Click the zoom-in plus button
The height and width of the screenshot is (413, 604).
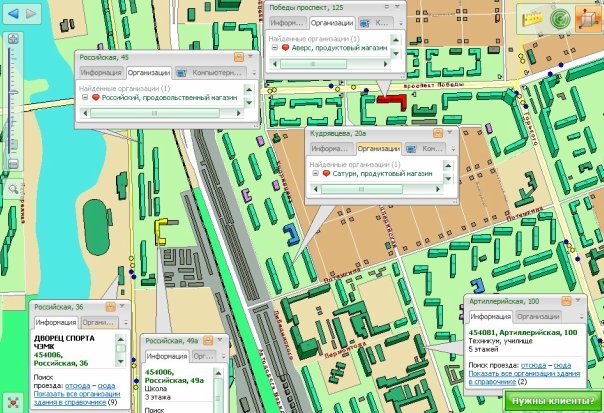pyautogui.click(x=13, y=40)
